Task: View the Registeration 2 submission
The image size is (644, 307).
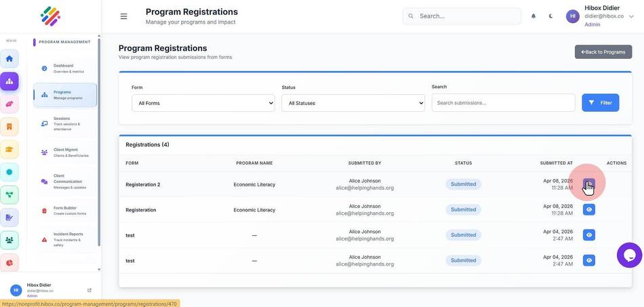Action: [589, 184]
